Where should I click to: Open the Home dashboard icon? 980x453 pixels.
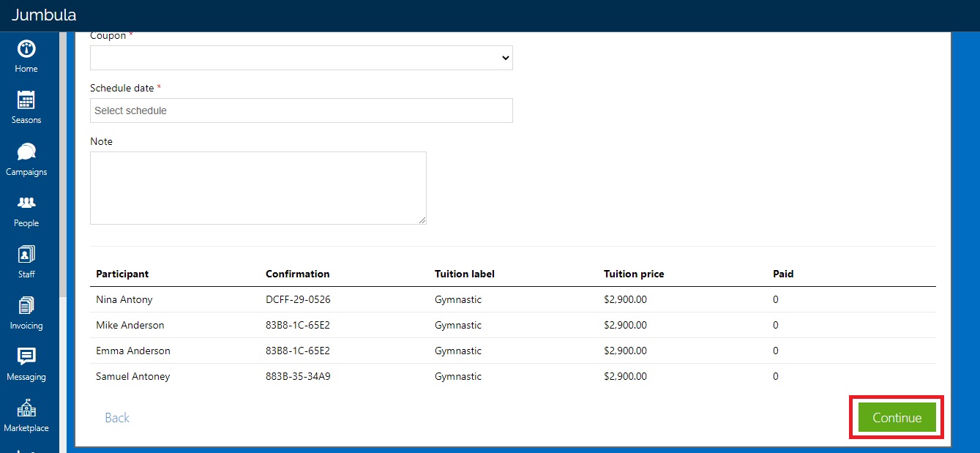(x=26, y=50)
